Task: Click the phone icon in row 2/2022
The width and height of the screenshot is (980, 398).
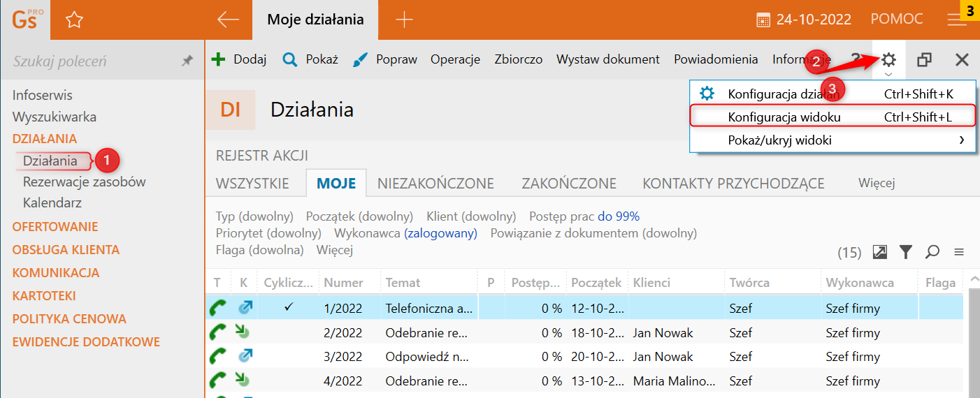Action: (218, 332)
